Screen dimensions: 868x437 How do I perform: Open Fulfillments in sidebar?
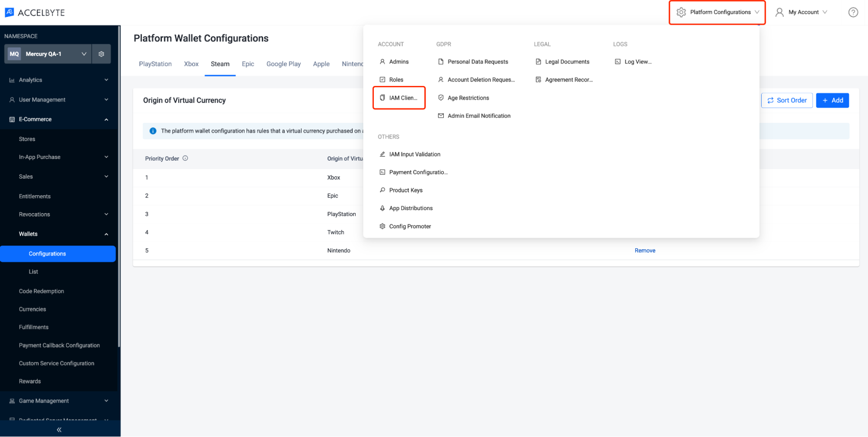coord(33,327)
